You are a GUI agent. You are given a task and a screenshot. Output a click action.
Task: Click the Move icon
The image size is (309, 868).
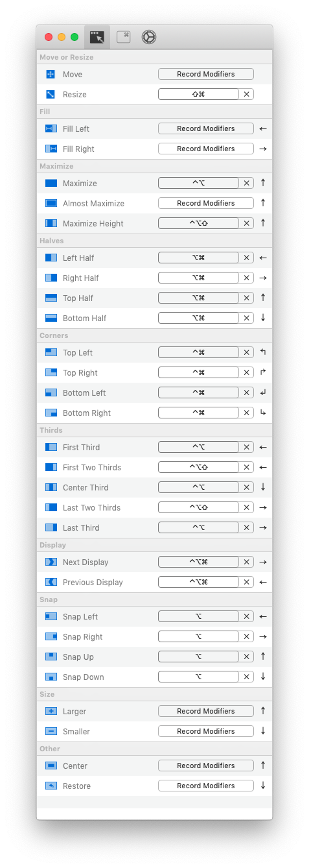pyautogui.click(x=51, y=75)
